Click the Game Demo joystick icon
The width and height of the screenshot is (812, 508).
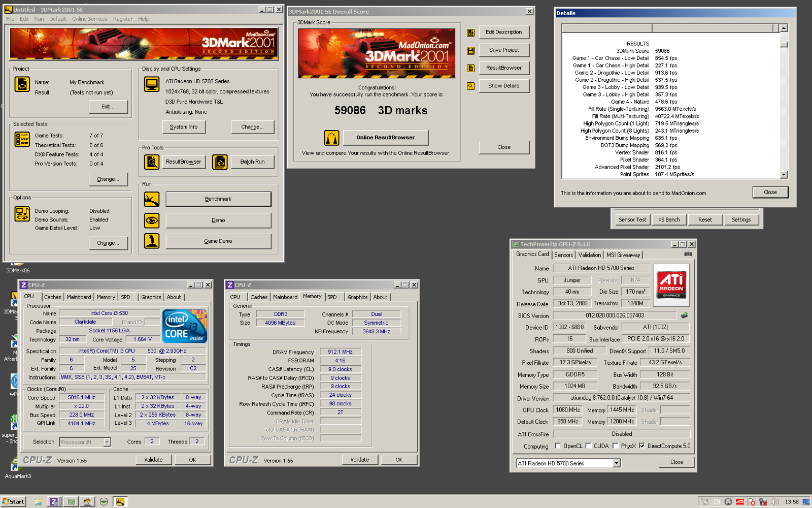coord(152,241)
